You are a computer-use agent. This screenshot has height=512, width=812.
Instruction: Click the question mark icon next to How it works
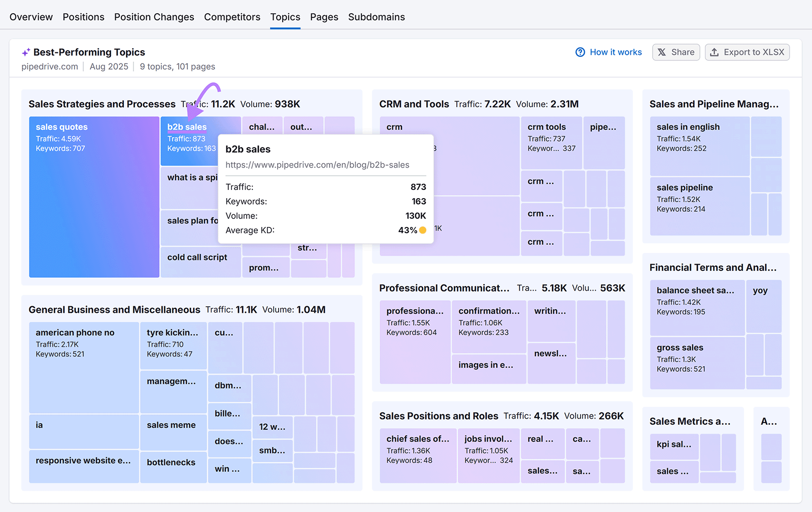[580, 52]
